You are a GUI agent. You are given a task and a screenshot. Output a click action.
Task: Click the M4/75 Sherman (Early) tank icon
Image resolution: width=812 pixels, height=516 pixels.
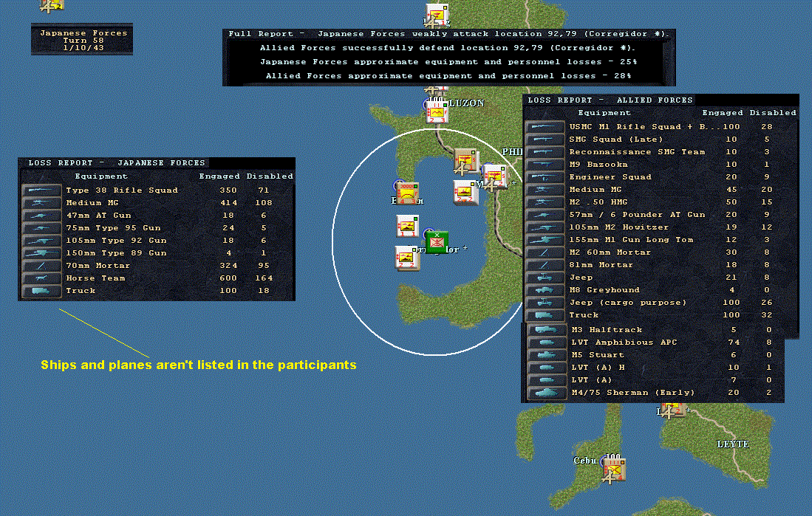point(547,393)
